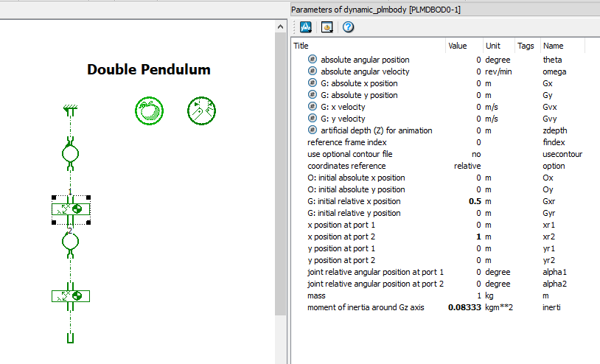Select the round icon right of the apple
The height and width of the screenshot is (364, 600).
(201, 111)
